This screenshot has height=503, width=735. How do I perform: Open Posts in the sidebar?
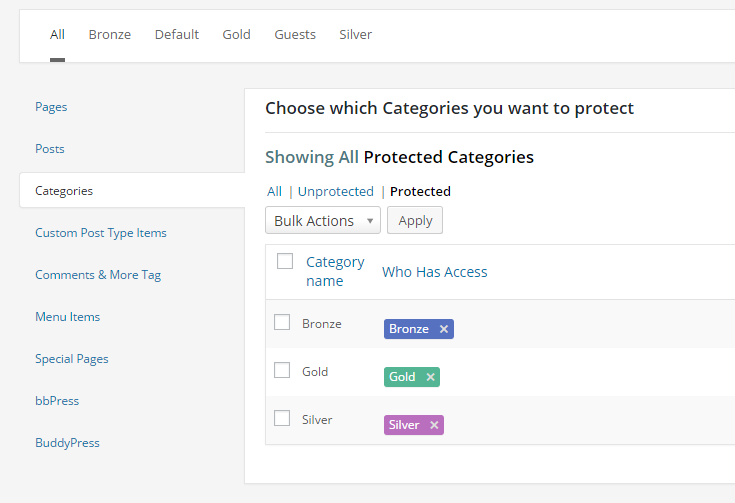point(50,149)
